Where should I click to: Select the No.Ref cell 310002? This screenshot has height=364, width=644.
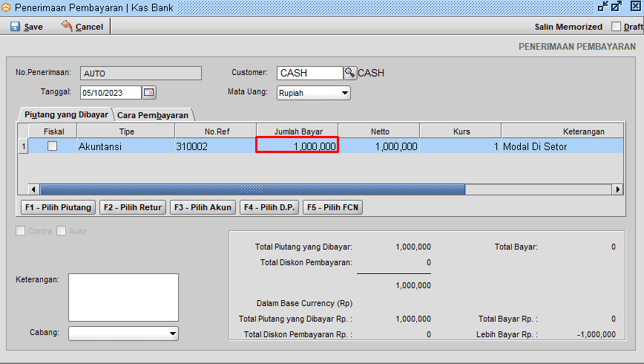[x=216, y=146]
